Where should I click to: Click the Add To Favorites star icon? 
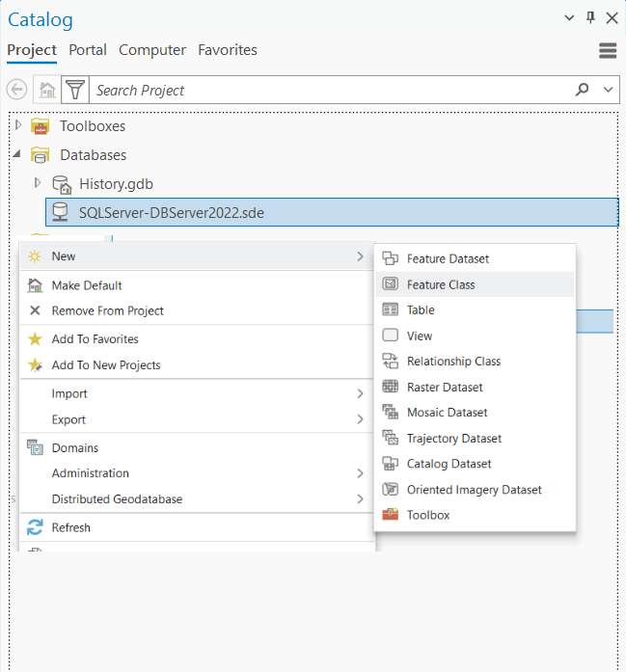click(x=35, y=339)
